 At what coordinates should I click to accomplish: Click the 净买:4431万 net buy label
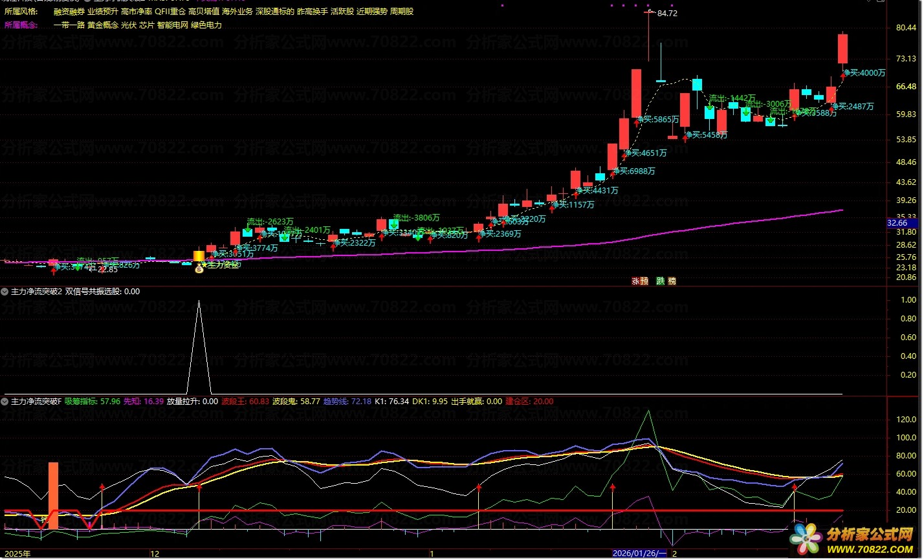[x=597, y=190]
